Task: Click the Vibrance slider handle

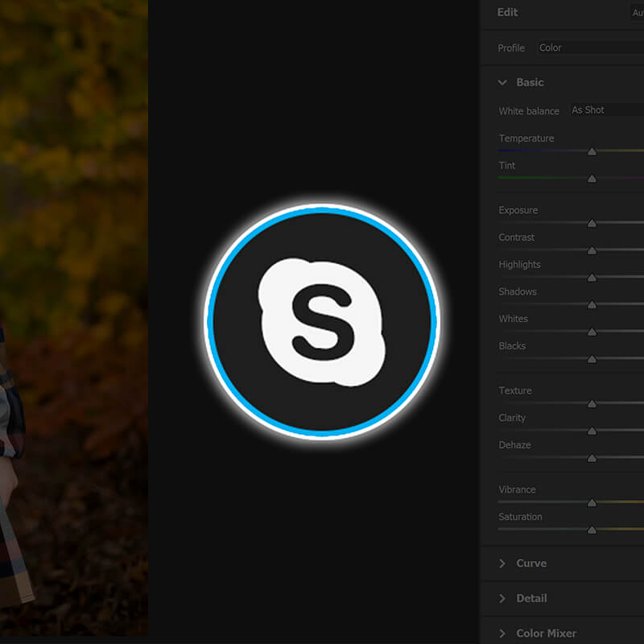Action: point(592,503)
